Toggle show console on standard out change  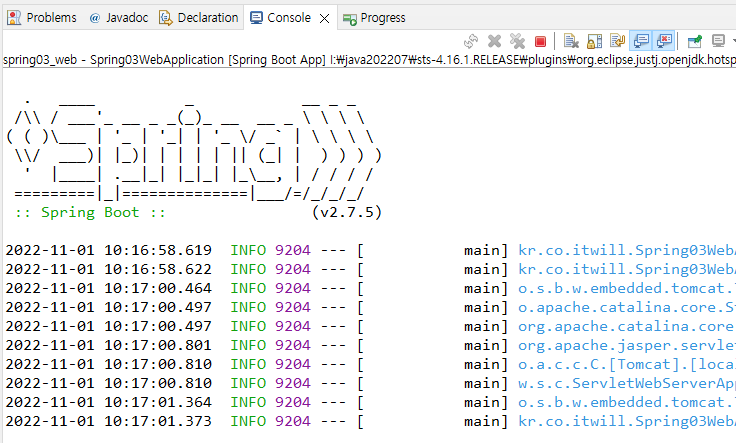pos(641,41)
